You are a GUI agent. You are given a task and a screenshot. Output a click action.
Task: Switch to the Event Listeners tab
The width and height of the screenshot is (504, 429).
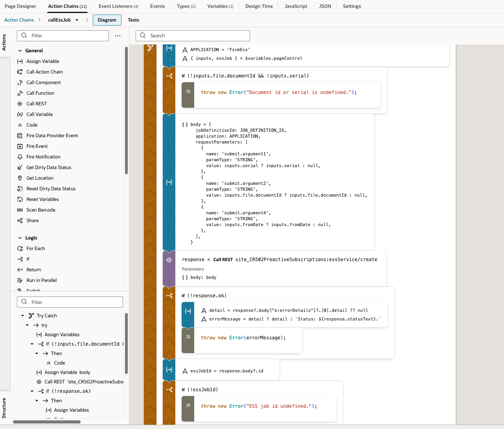(x=118, y=6)
